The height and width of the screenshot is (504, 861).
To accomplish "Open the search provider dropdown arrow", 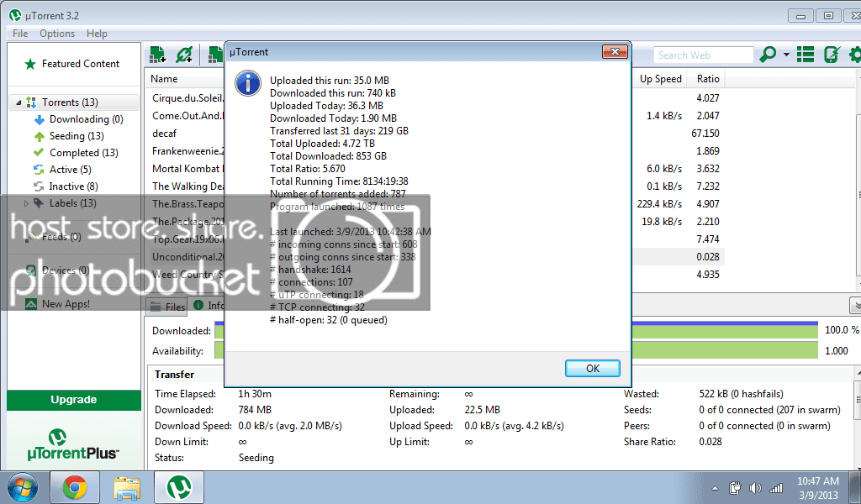I will pyautogui.click(x=786, y=55).
